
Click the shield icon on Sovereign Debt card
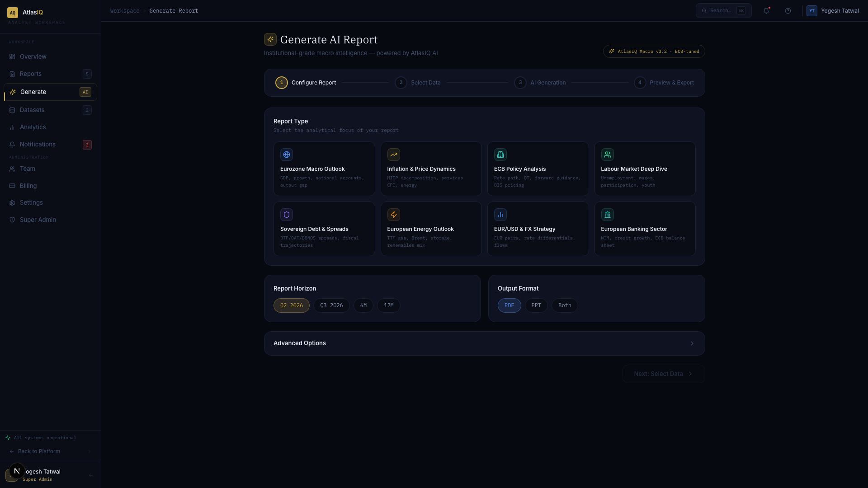[287, 215]
